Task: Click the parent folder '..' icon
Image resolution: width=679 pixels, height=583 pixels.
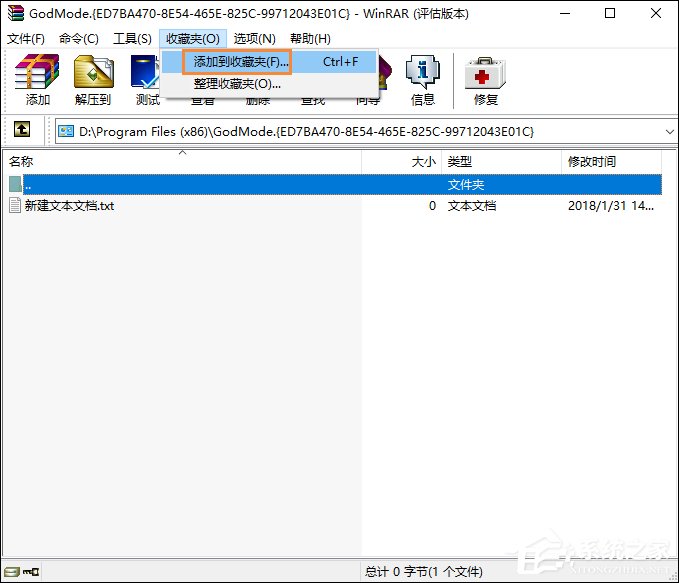Action: [x=15, y=185]
